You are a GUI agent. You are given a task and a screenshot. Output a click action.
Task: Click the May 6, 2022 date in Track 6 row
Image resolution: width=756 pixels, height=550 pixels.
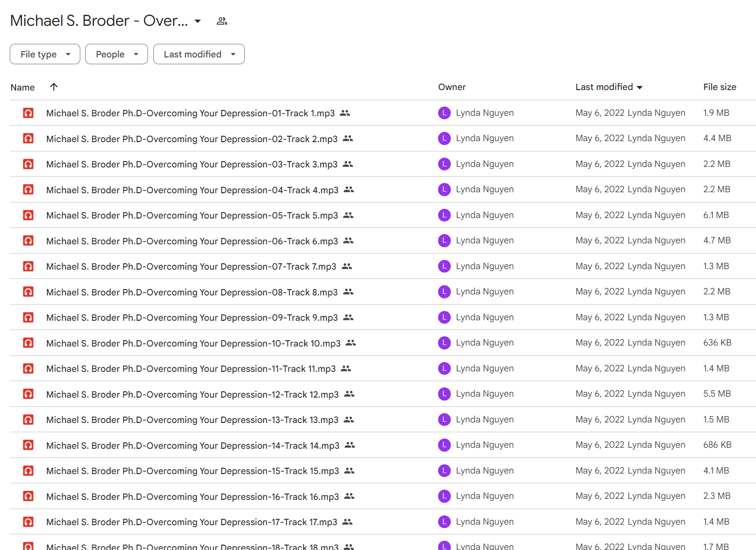(600, 240)
